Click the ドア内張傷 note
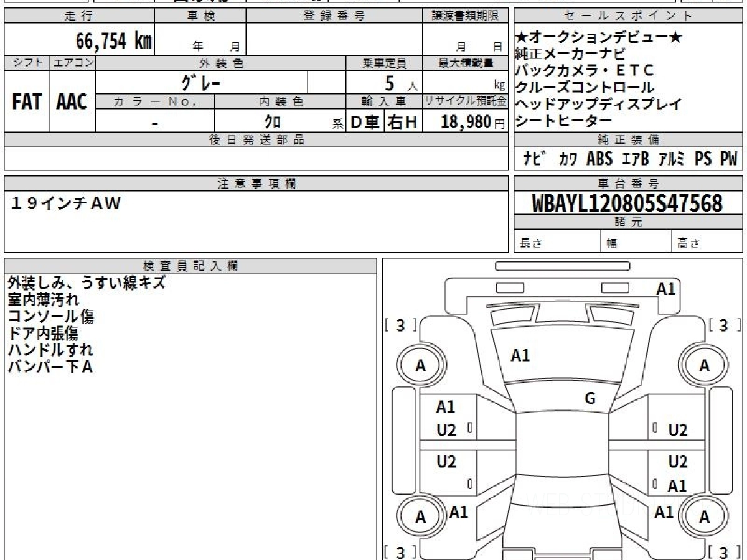The width and height of the screenshot is (747, 560). coord(43,333)
